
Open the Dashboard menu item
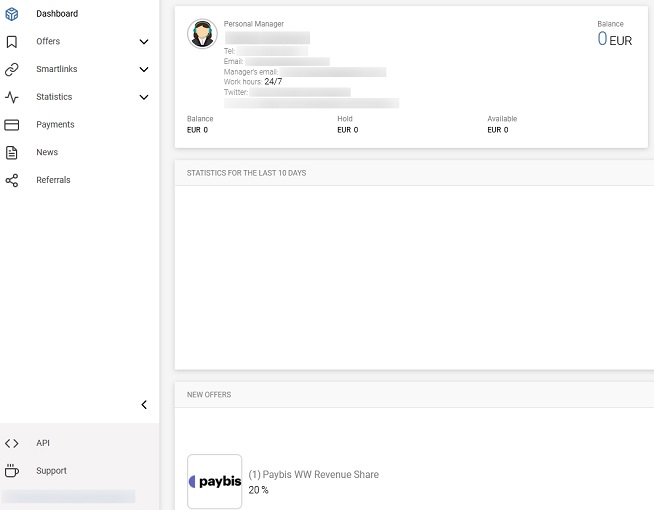(57, 14)
